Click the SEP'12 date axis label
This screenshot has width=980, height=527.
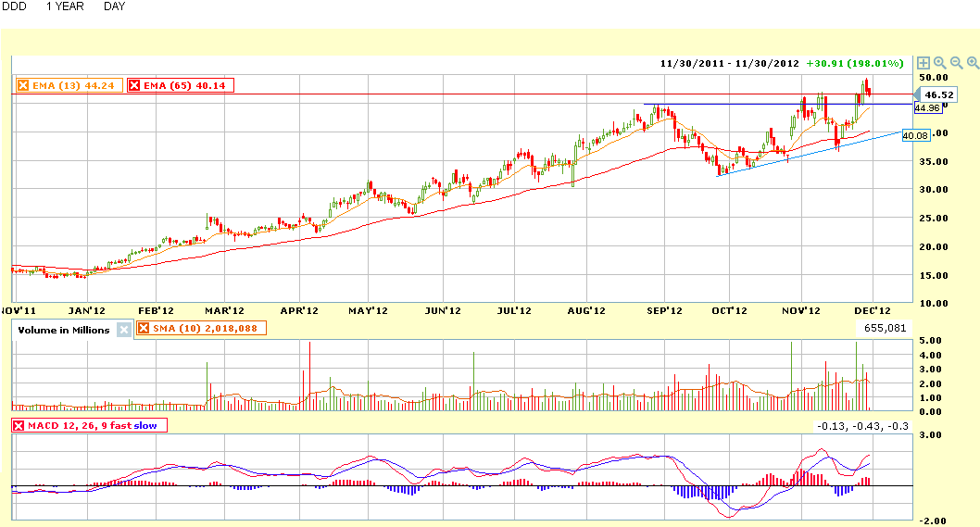664,310
